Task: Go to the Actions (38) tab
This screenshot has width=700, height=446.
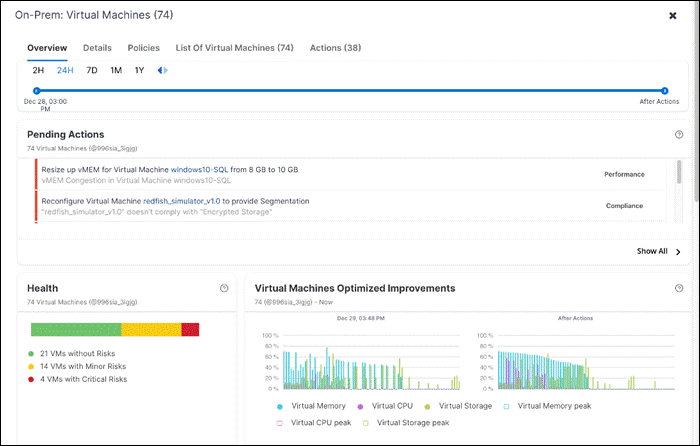Action: coord(335,48)
